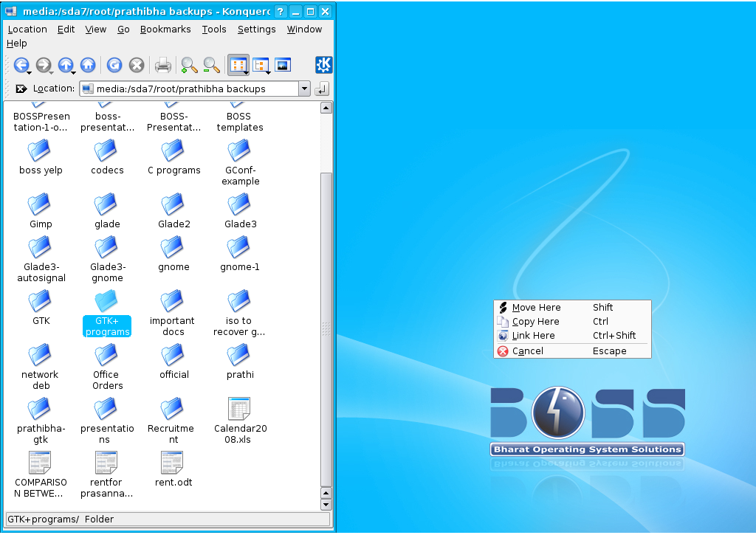This screenshot has width=756, height=535.
Task: Go up one directory level
Action: click(x=65, y=65)
